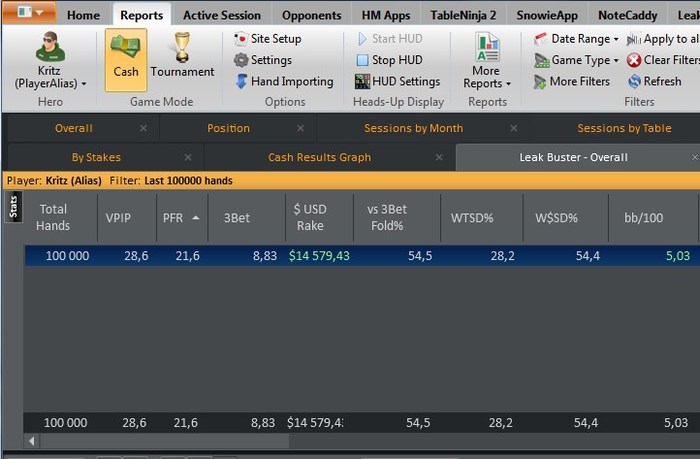The width and height of the screenshot is (700, 459).
Task: Sort by $ USD Rake column
Action: 310,217
